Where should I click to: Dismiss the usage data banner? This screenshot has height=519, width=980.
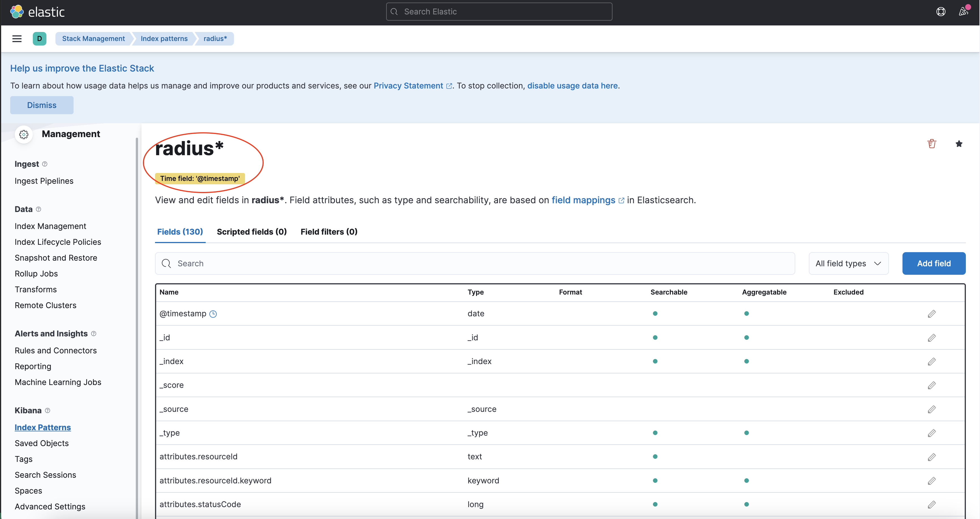point(42,105)
